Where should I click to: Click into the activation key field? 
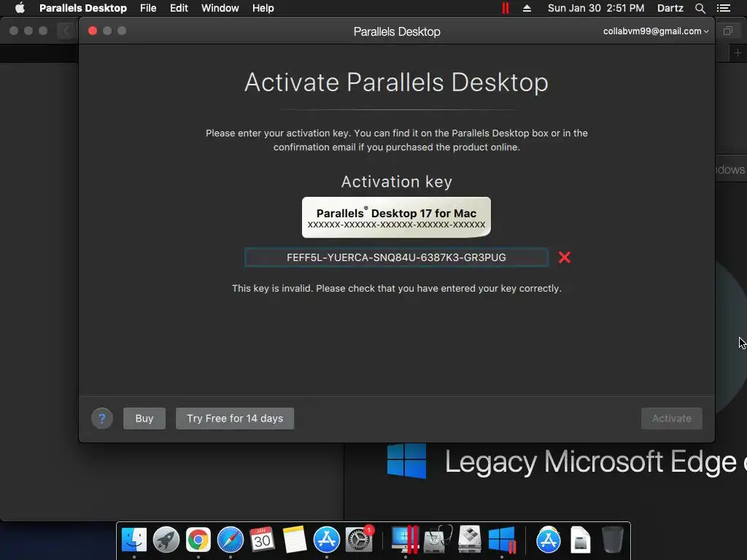pyautogui.click(x=396, y=257)
